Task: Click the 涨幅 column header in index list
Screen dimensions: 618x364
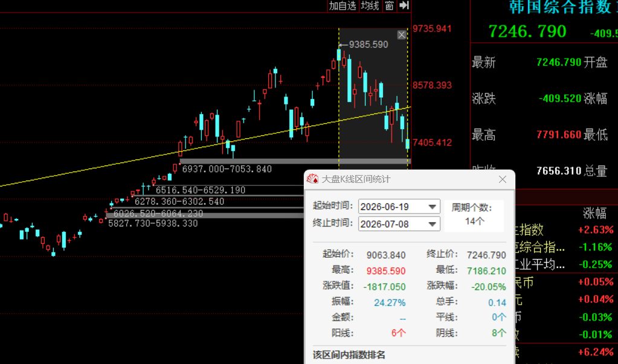Action: click(595, 213)
